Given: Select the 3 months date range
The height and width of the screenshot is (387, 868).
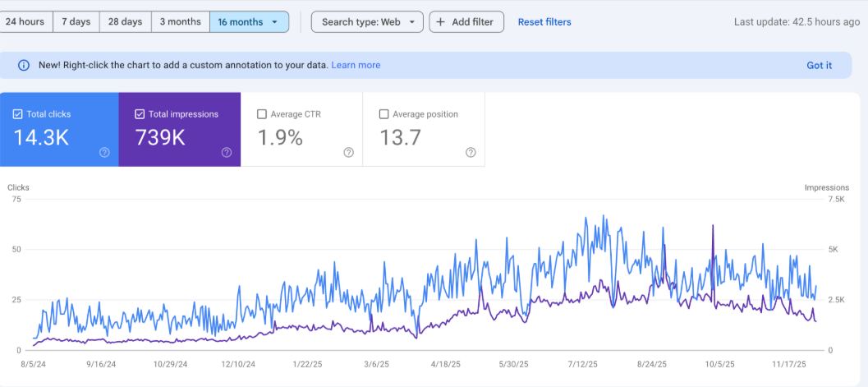Looking at the screenshot, I should tap(181, 22).
